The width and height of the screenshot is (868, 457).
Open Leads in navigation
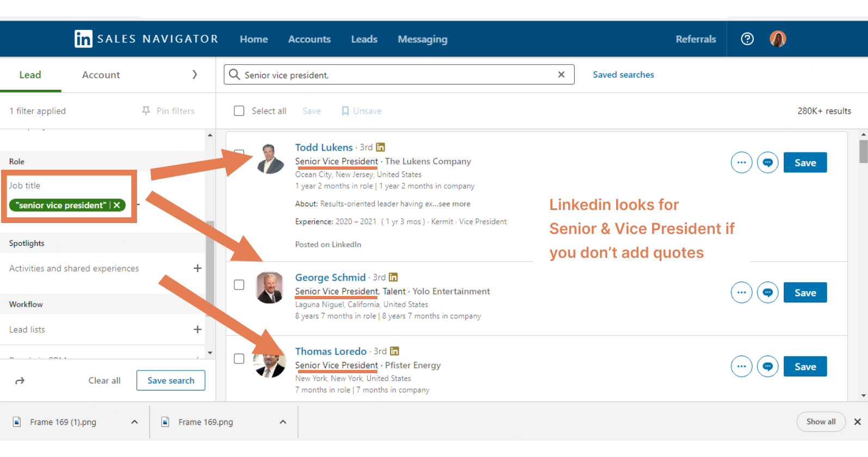(364, 39)
